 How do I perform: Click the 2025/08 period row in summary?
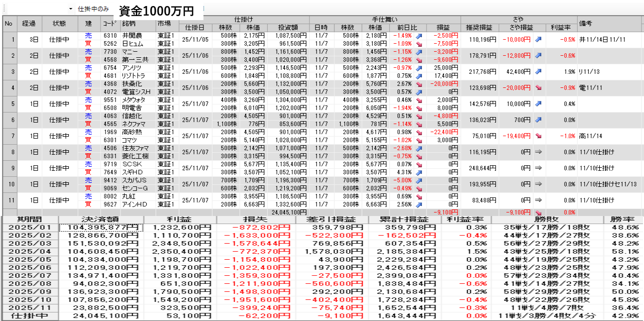(30, 284)
